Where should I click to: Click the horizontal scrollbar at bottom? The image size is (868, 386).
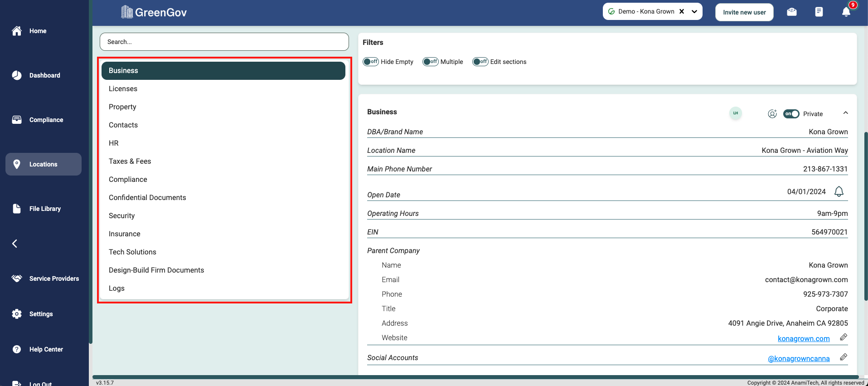[x=475, y=377]
